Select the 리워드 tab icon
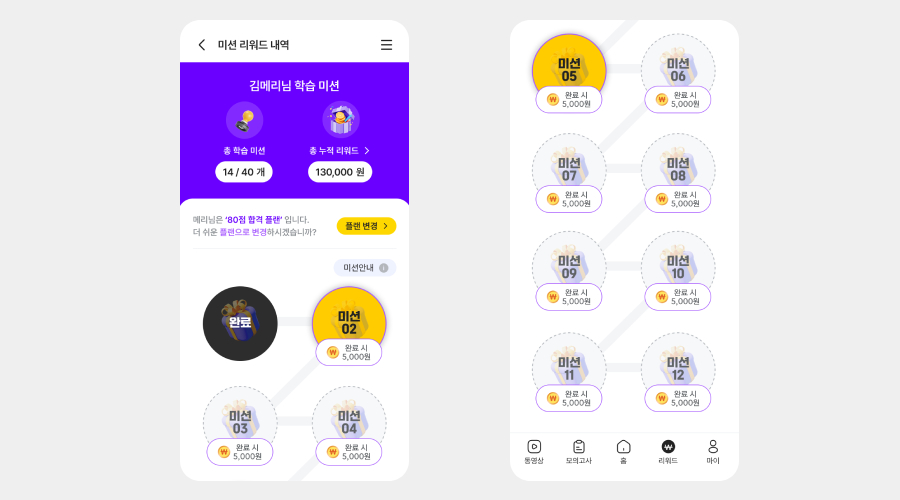The height and width of the screenshot is (500, 900). (668, 447)
